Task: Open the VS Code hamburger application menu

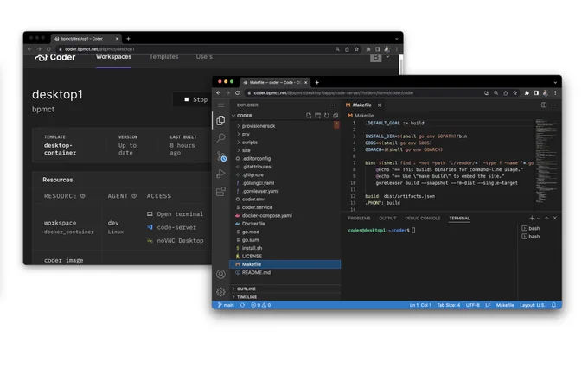Action: click(x=220, y=105)
